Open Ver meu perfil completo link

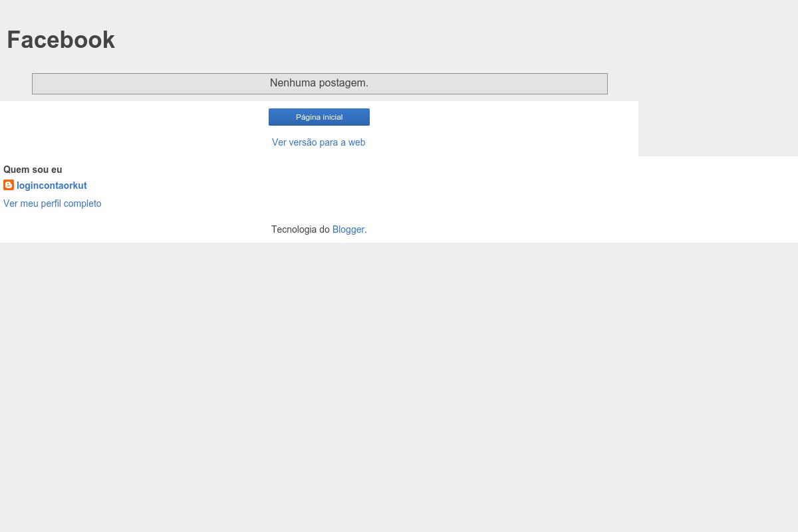coord(53,203)
